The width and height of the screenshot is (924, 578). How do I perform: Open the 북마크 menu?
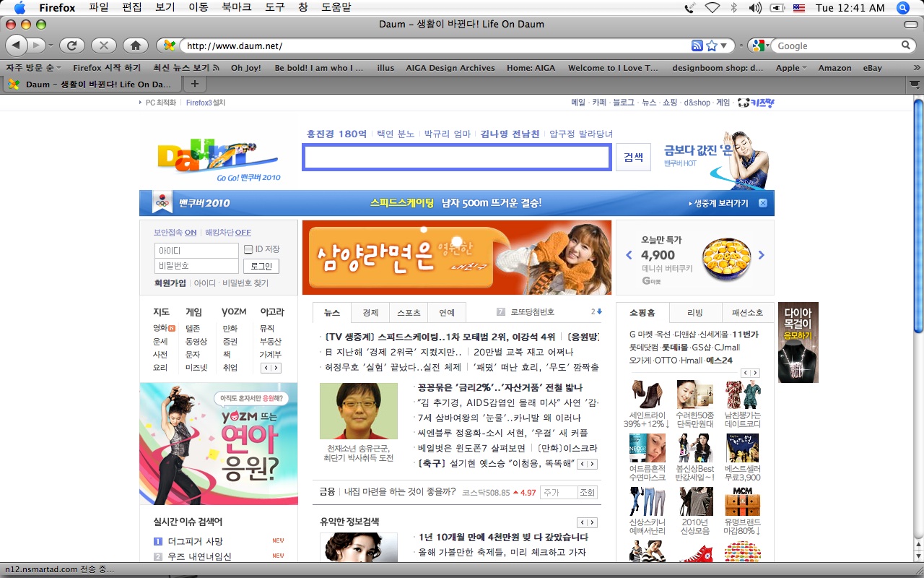pyautogui.click(x=237, y=7)
